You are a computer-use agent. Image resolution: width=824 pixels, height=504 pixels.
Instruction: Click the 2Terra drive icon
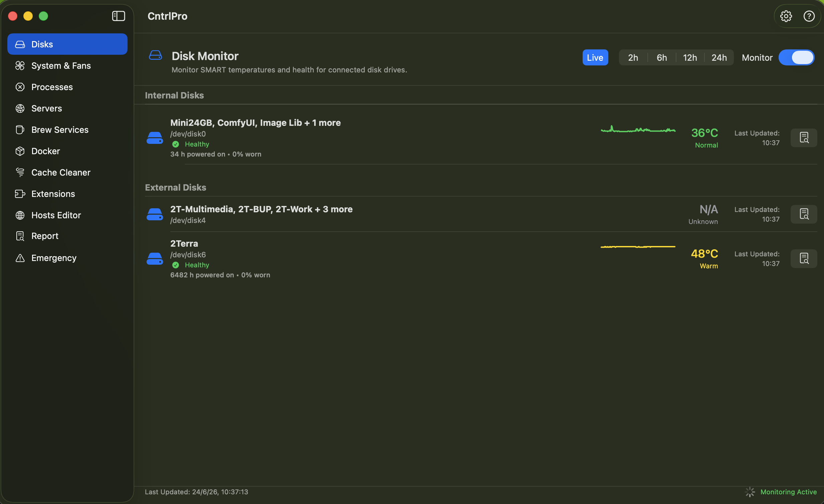pyautogui.click(x=155, y=259)
